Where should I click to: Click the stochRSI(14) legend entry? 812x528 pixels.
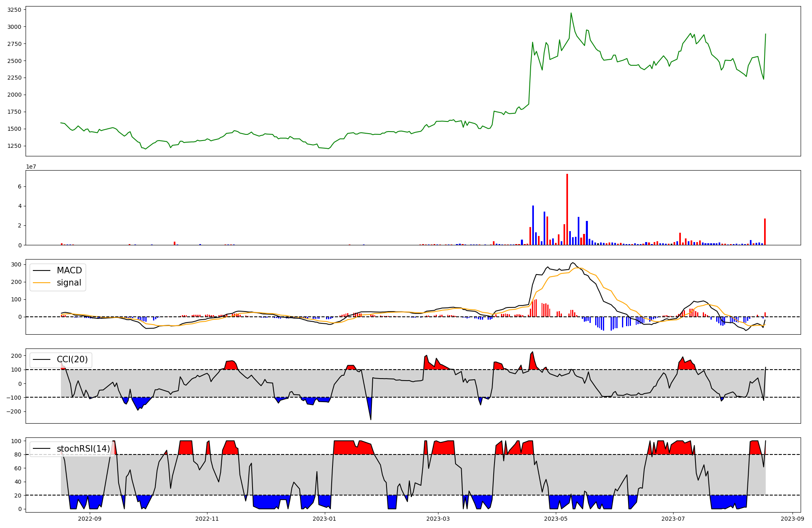pos(83,448)
